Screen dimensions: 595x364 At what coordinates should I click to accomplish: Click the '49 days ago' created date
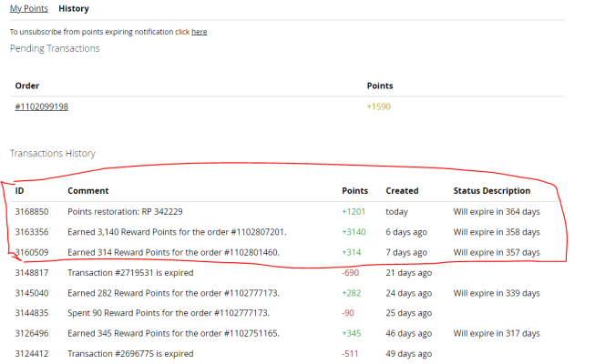click(409, 354)
